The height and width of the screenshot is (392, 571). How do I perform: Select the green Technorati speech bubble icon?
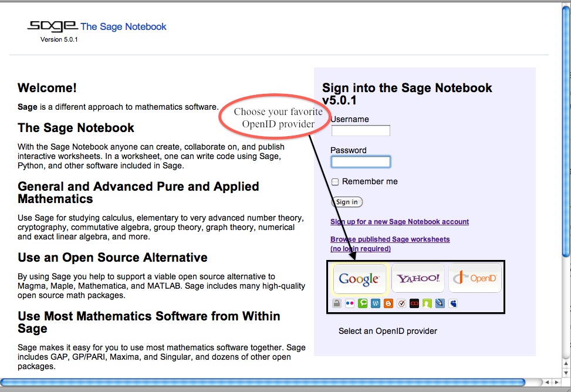(x=363, y=303)
